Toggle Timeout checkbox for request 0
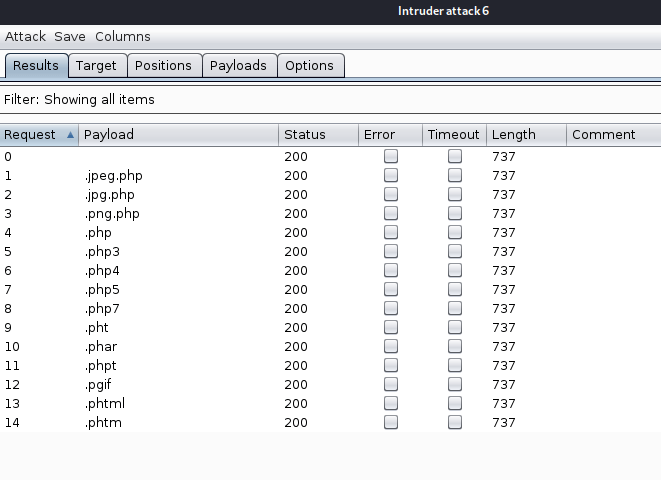661x480 pixels. pyautogui.click(x=455, y=157)
